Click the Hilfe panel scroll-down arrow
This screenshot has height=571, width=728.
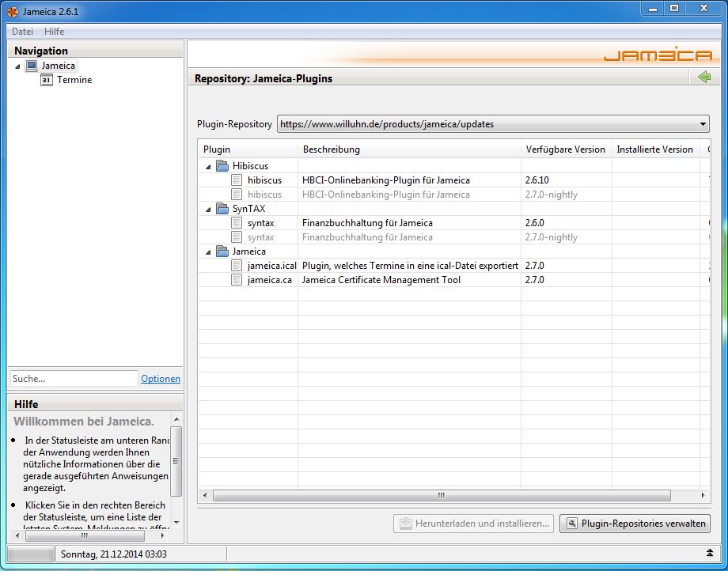click(x=176, y=522)
